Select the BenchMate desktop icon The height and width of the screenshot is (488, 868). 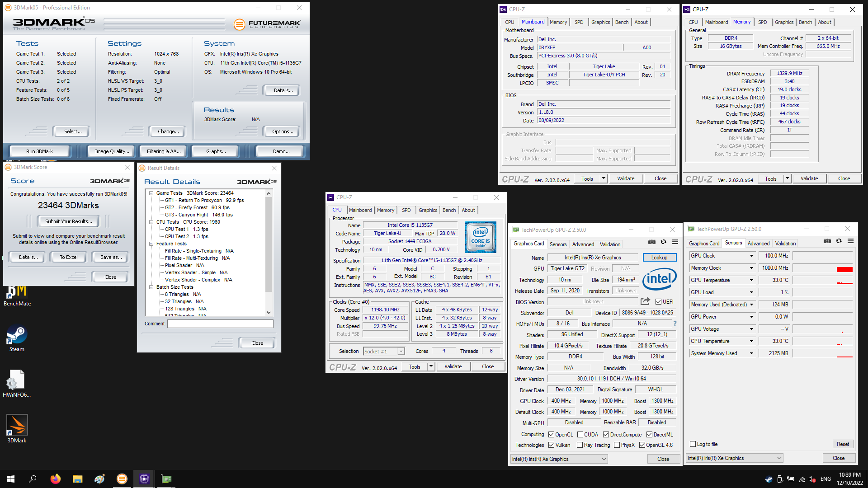[17, 295]
